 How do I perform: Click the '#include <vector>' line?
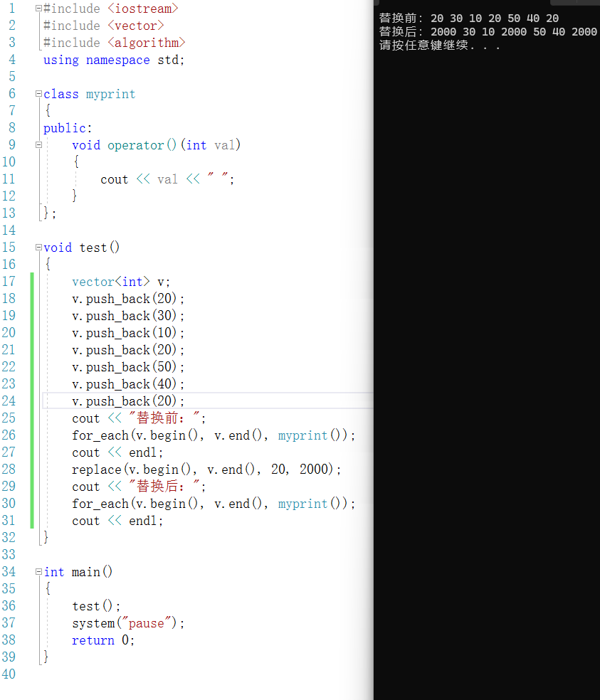tap(104, 26)
